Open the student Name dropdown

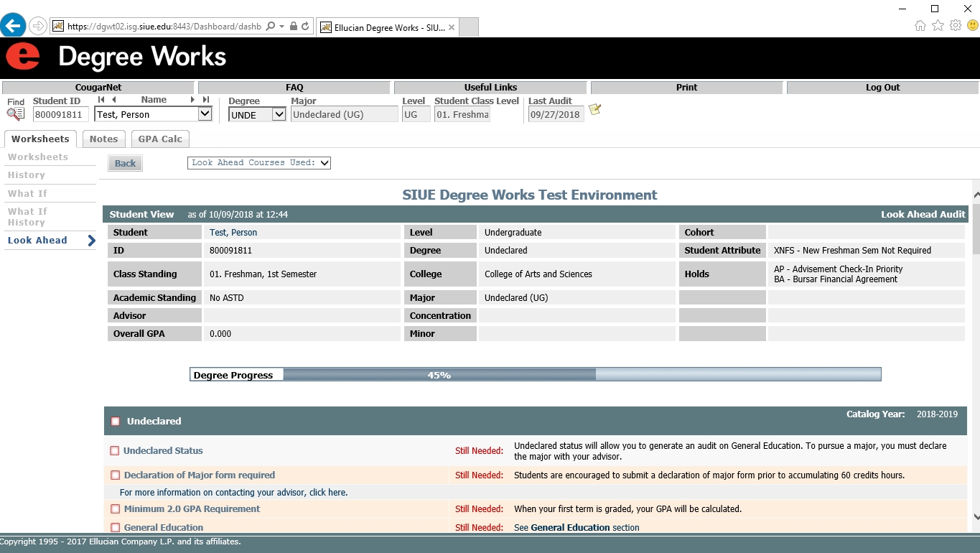(205, 114)
